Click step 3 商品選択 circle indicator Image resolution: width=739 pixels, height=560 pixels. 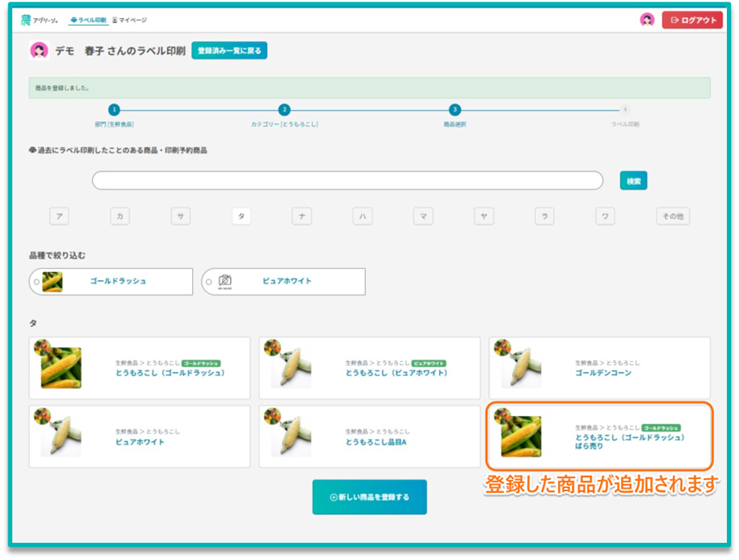click(455, 109)
